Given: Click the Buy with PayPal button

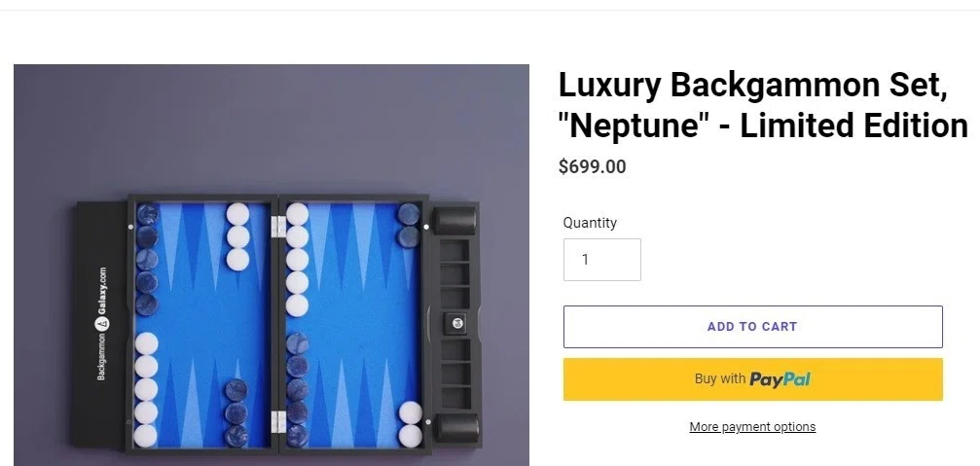Looking at the screenshot, I should coord(752,379).
